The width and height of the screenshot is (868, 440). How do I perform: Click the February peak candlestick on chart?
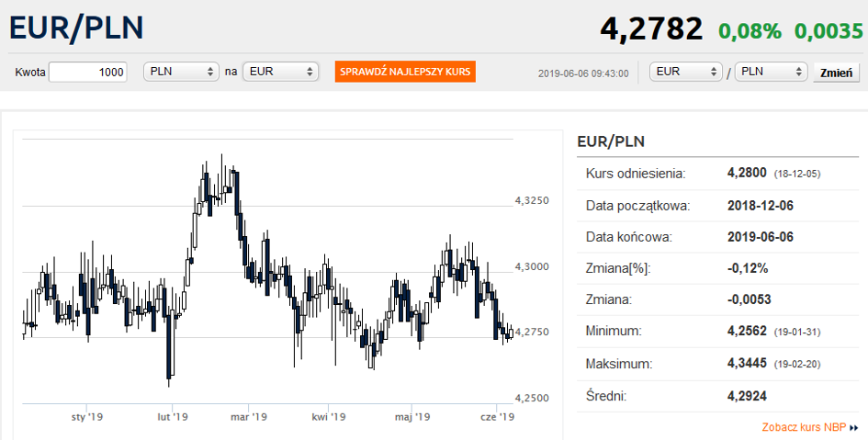pos(221,177)
